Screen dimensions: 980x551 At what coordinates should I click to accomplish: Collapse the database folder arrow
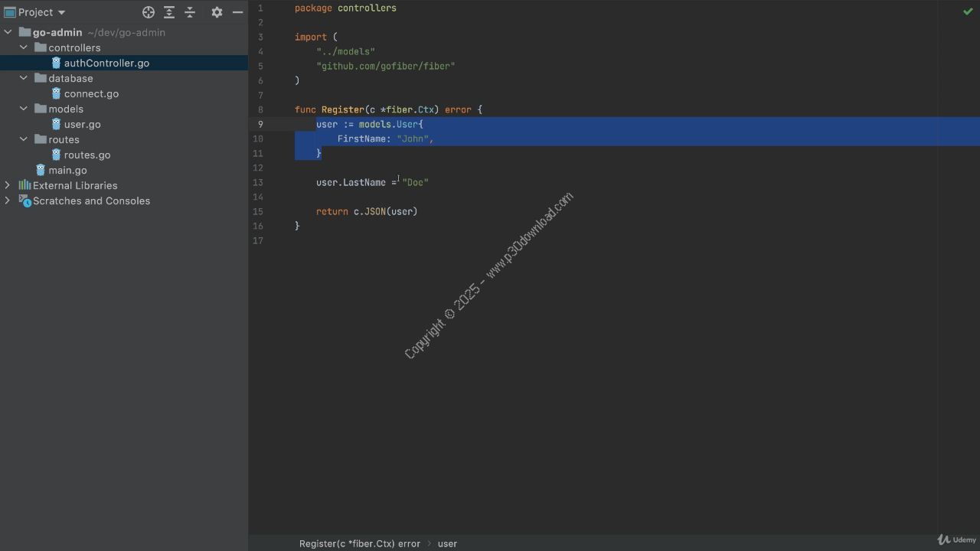24,78
